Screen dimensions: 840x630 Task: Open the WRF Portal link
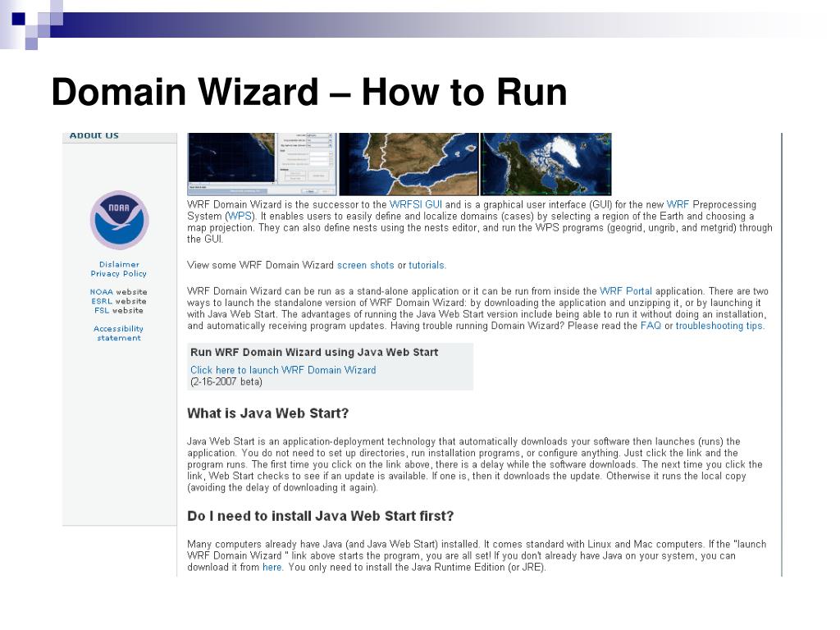coord(626,291)
